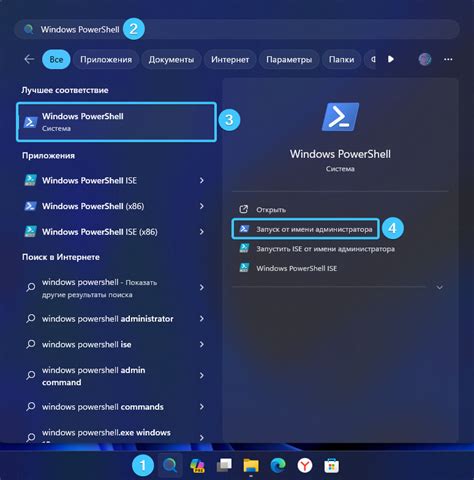
Task: Select 'windows powershell - Показать другие результаты'
Action: click(x=115, y=288)
